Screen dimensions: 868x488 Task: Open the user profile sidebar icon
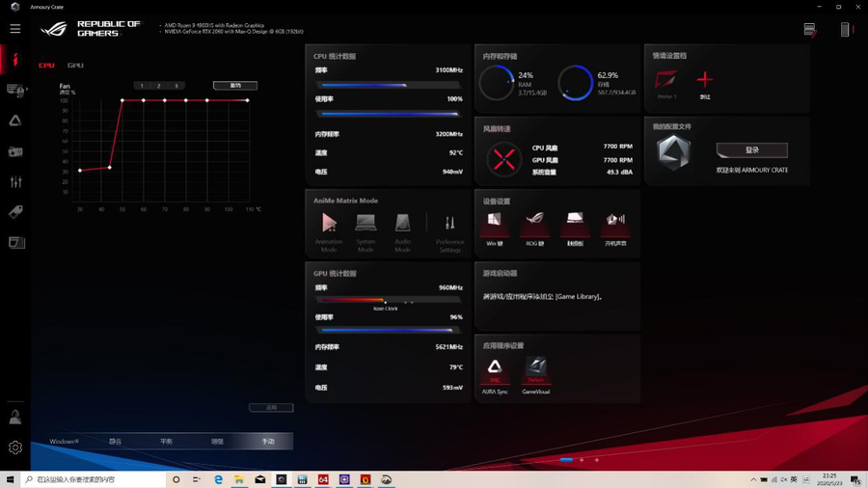click(15, 418)
